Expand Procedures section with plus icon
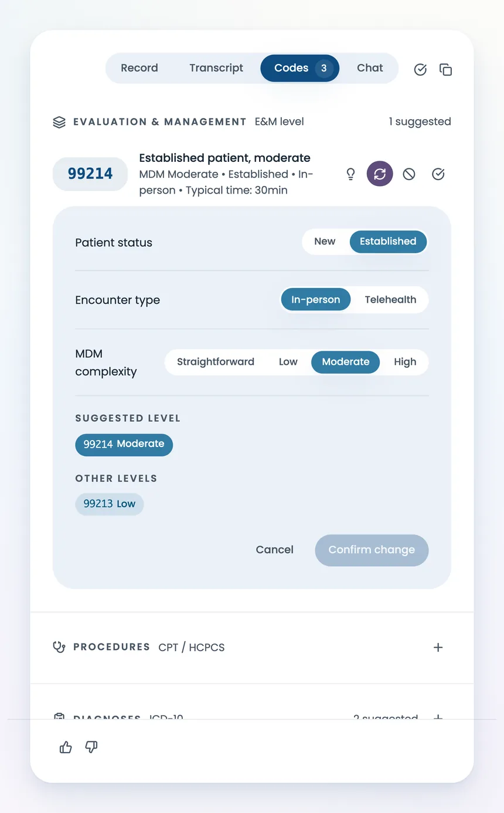The image size is (504, 813). tap(438, 648)
